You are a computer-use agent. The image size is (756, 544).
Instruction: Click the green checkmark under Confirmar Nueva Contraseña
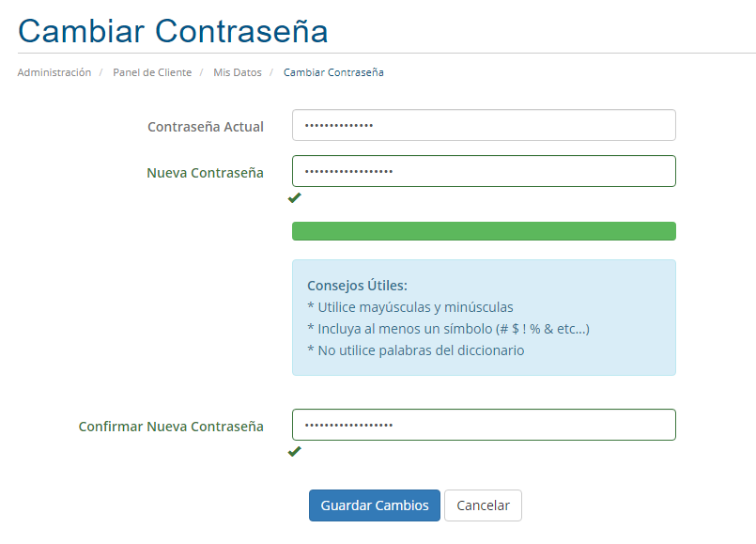[295, 451]
